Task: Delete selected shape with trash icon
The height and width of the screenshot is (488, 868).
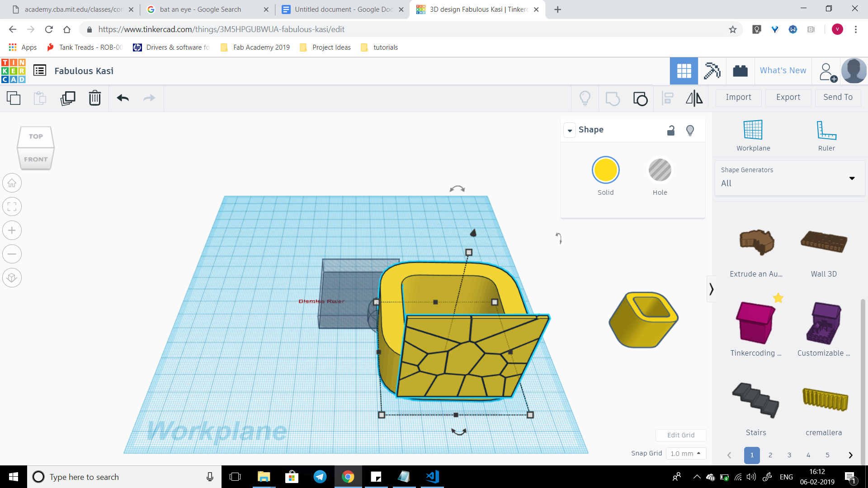Action: pos(94,98)
